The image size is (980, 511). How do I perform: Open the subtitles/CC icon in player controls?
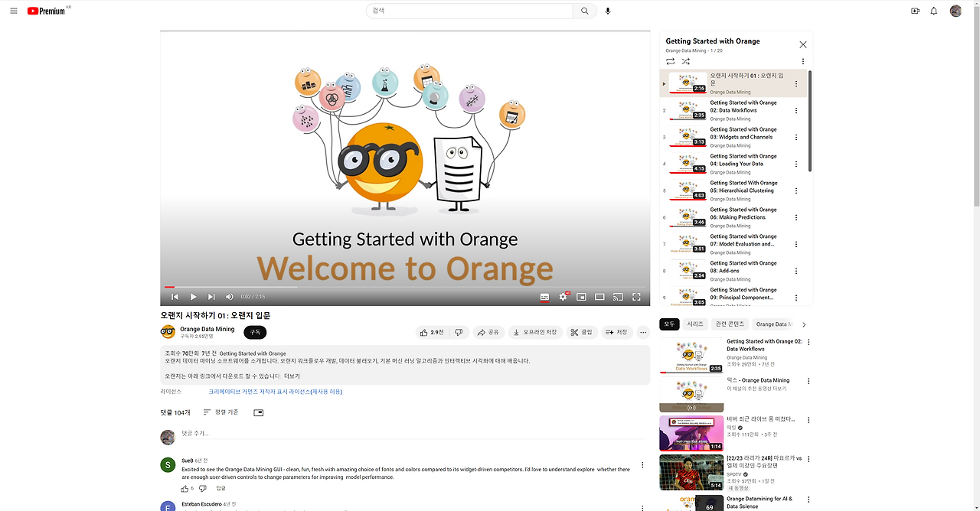coord(544,296)
